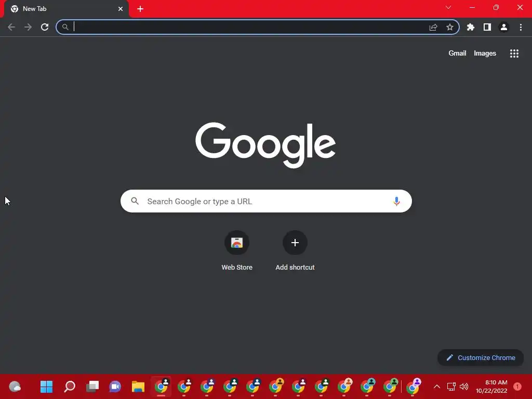Open a new tab with plus button
The width and height of the screenshot is (532, 399).
(140, 9)
